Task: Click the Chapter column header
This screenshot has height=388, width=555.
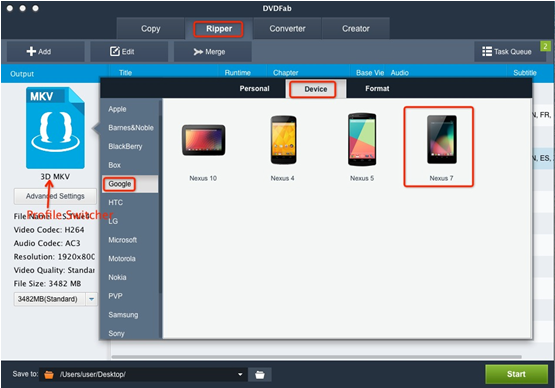Action: pyautogui.click(x=285, y=73)
